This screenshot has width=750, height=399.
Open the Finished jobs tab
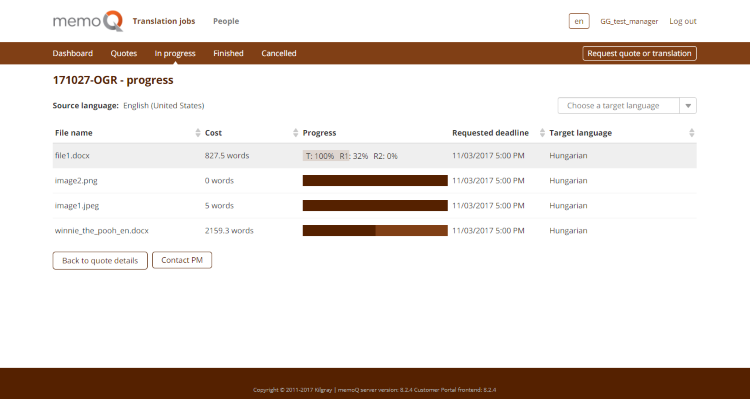coord(228,53)
